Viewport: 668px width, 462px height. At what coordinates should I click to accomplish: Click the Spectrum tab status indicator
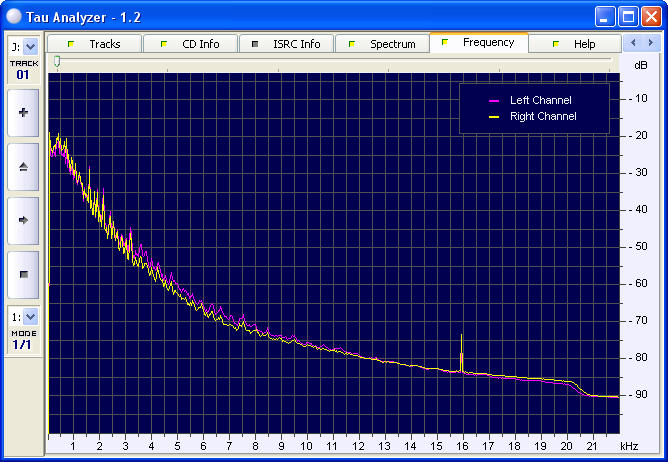click(x=352, y=44)
